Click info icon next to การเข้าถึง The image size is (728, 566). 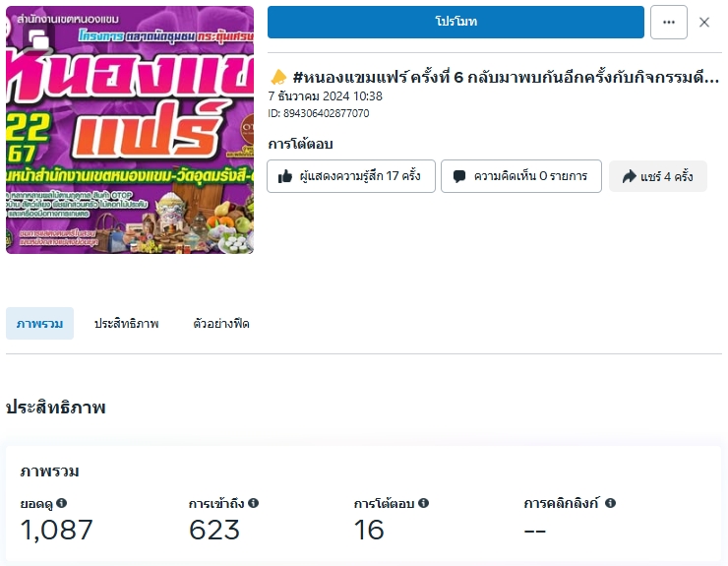(253, 503)
